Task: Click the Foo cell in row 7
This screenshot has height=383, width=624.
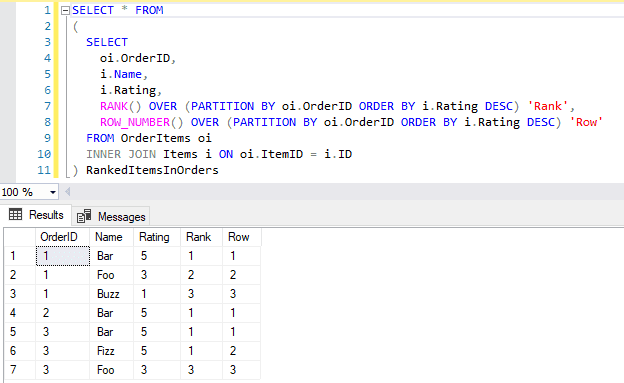Action: coord(111,370)
